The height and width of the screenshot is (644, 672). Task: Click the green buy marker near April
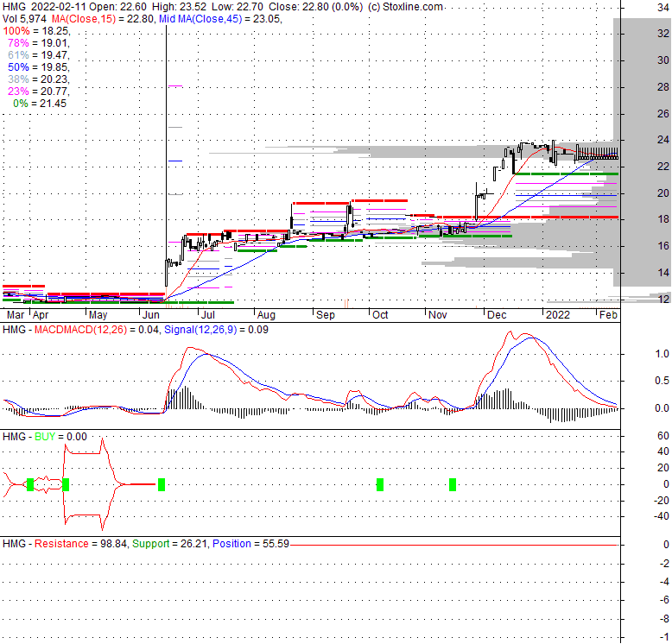30,484
